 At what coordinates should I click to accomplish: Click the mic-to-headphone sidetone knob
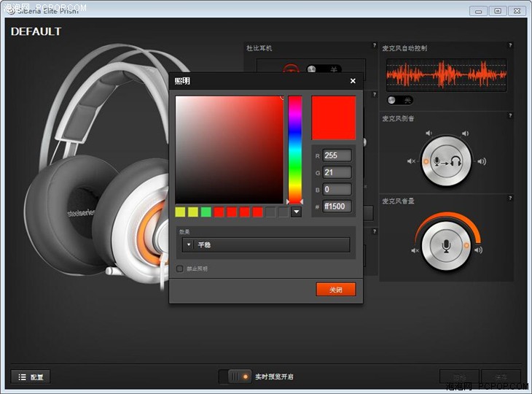click(447, 161)
